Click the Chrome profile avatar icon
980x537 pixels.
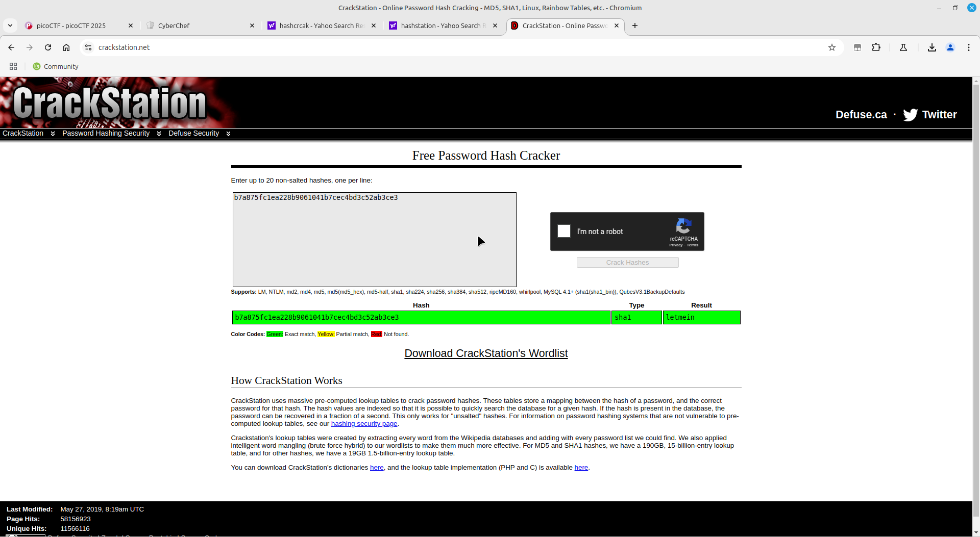(x=950, y=47)
